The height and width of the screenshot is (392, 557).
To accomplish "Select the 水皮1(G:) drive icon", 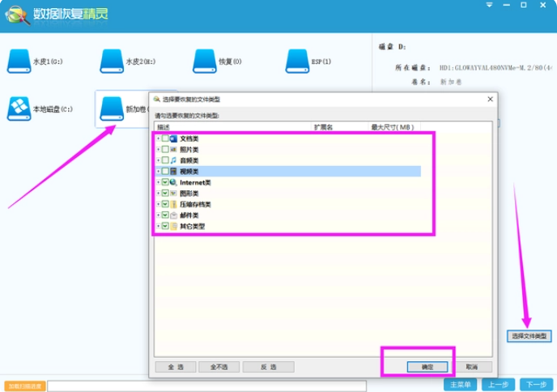I will click(x=19, y=61).
